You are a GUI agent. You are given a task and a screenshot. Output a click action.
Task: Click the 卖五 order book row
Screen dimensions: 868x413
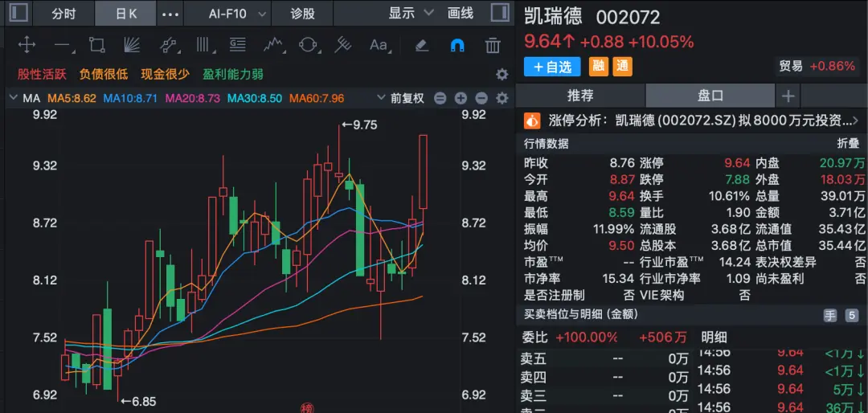coord(604,358)
